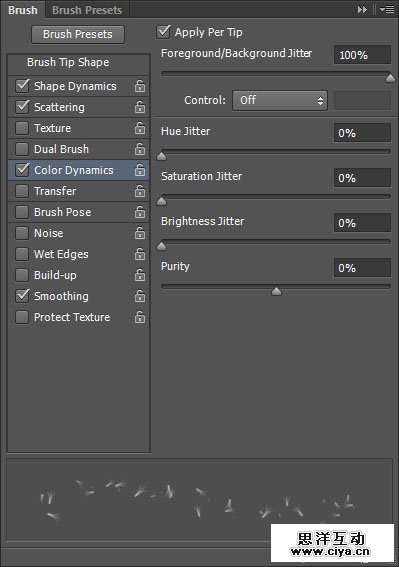Open the Brush Pose settings label
Image resolution: width=399 pixels, height=567 pixels.
tap(63, 212)
